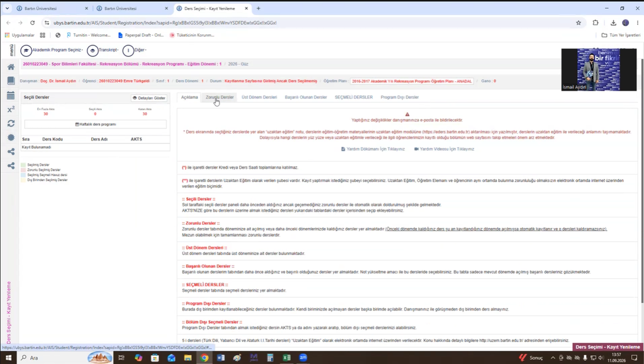Click the Haftalık ders programı button
This screenshot has width=644, height=364.
96,124
